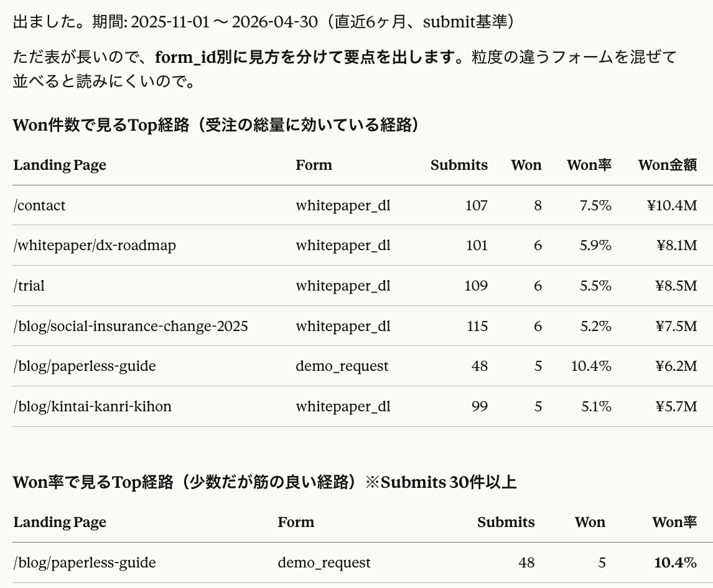This screenshot has height=588, width=713.
Task: Click whitepaper_dl in /whitepaper/dx-roadmap row
Action: tap(343, 245)
